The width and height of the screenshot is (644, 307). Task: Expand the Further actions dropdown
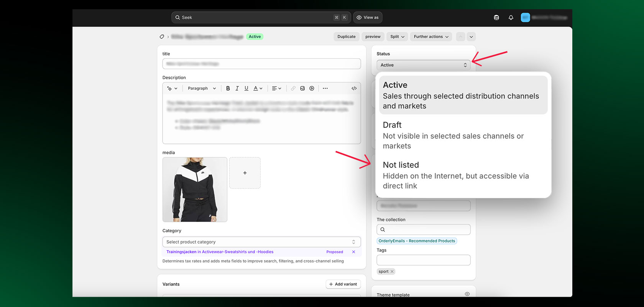tap(431, 37)
